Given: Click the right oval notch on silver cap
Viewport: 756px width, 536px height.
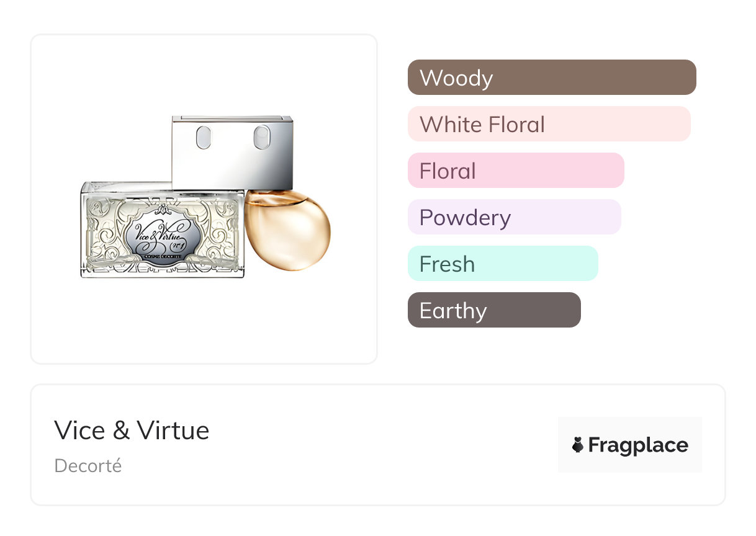Looking at the screenshot, I should point(261,136).
